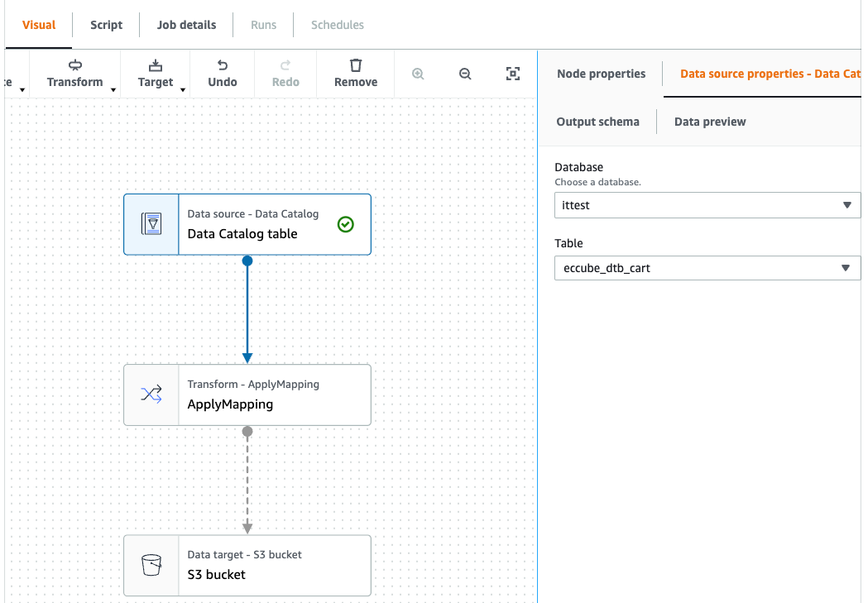Open the Output schema tab
This screenshot has width=868, height=603.
point(598,122)
